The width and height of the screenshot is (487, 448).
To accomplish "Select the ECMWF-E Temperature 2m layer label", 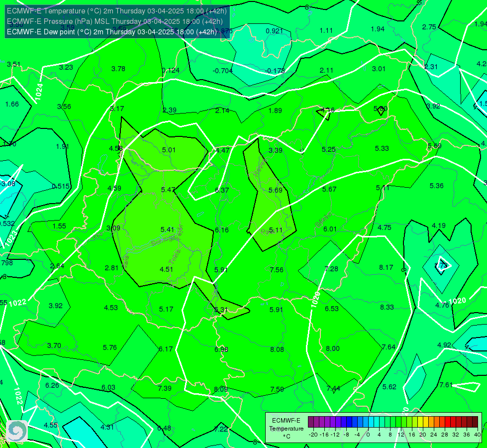I will [117, 11].
